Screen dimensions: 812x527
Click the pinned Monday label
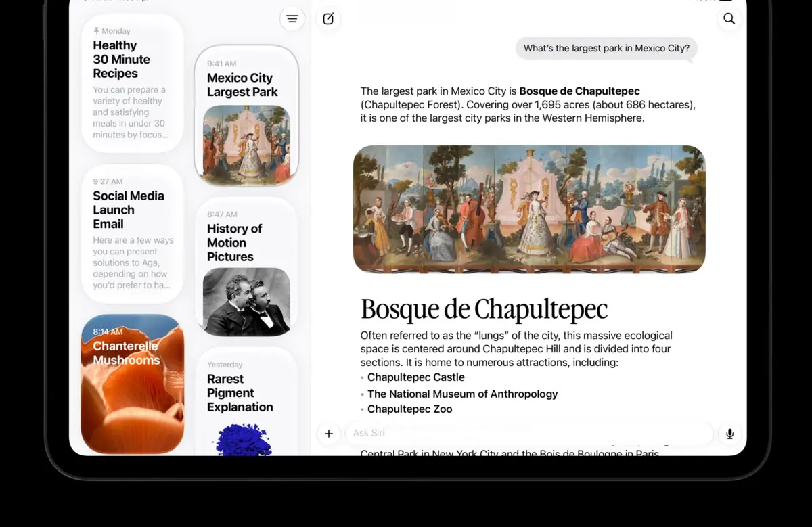(112, 31)
